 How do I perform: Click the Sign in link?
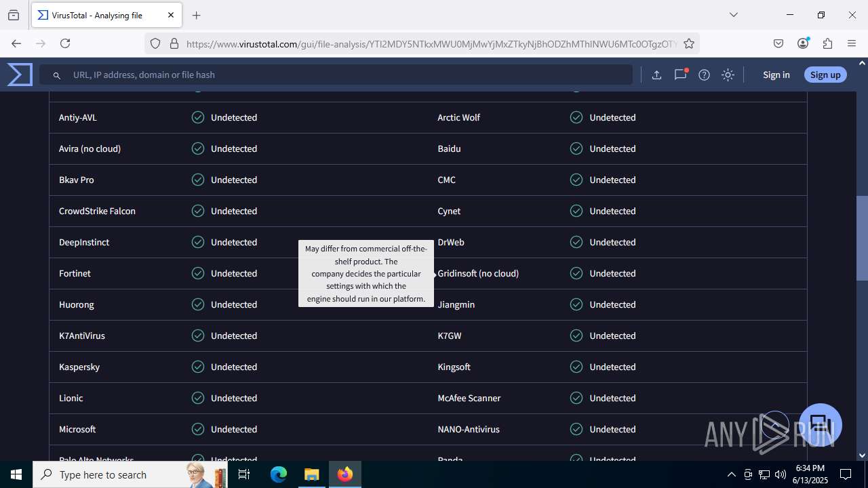[776, 75]
